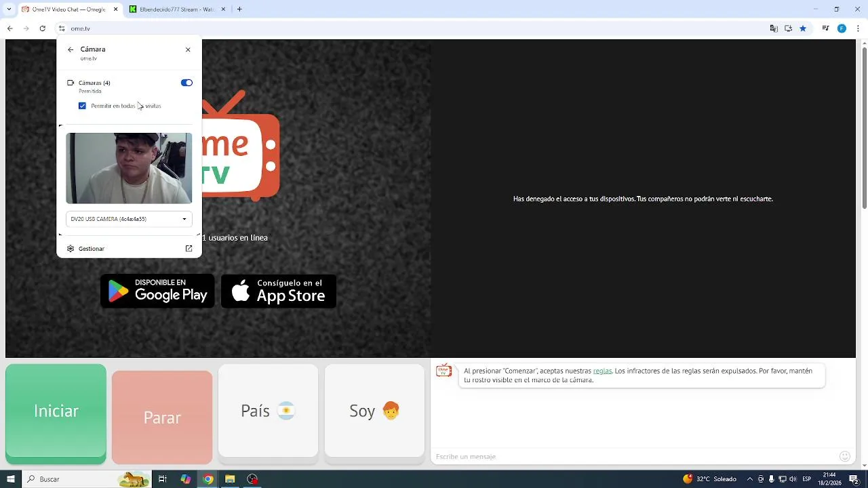Click the install app icon in address bar
The height and width of the screenshot is (488, 868).
788,28
